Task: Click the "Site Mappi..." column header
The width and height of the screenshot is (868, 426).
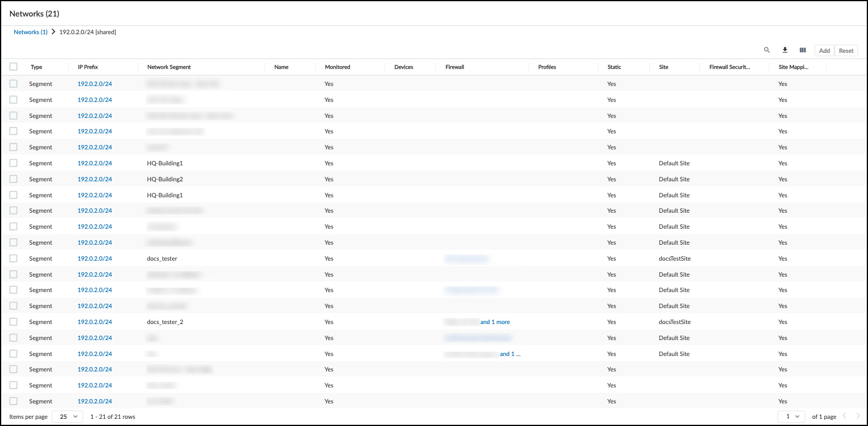Action: coord(794,67)
